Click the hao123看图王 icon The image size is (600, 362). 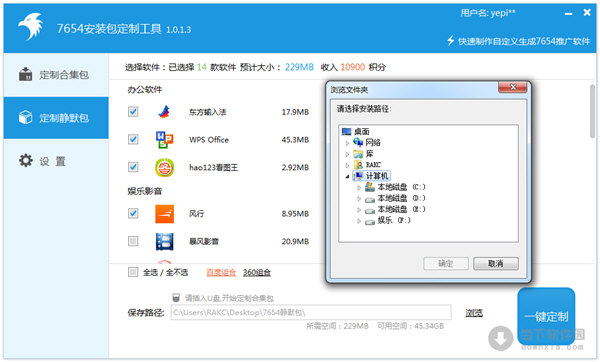(x=165, y=168)
